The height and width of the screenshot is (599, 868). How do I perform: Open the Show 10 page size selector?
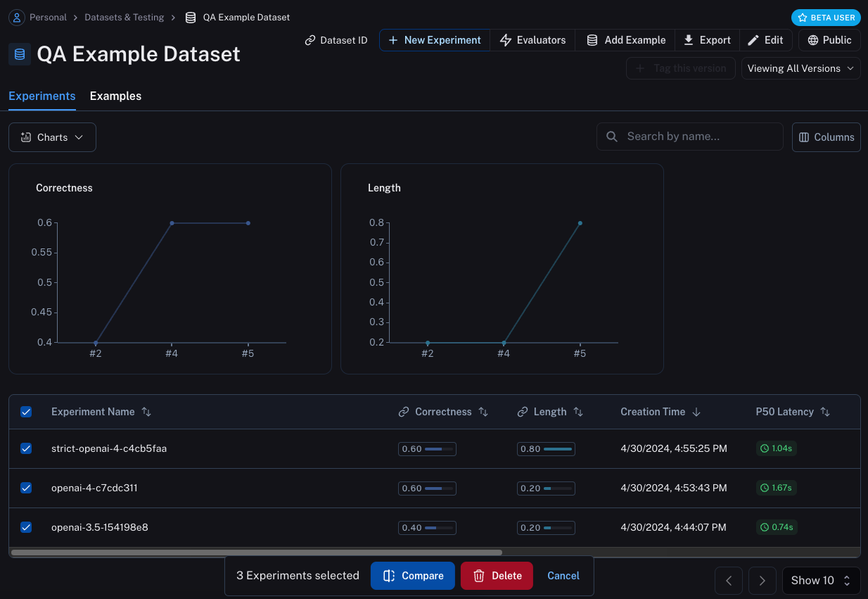pyautogui.click(x=821, y=581)
